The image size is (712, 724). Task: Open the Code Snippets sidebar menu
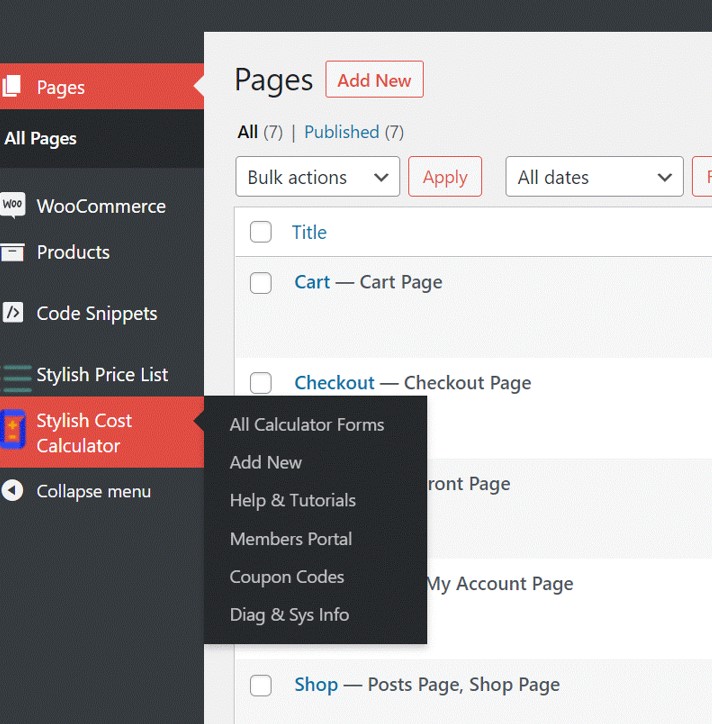(x=102, y=313)
